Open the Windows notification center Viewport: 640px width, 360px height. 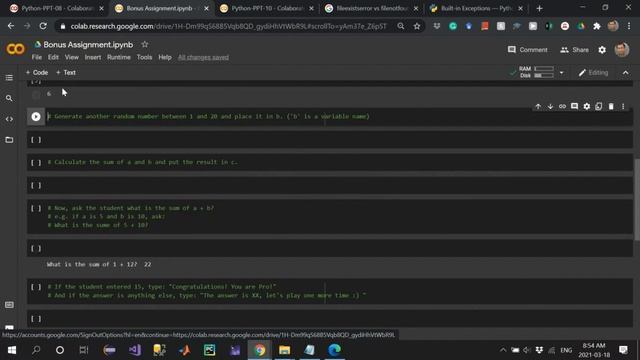623,350
